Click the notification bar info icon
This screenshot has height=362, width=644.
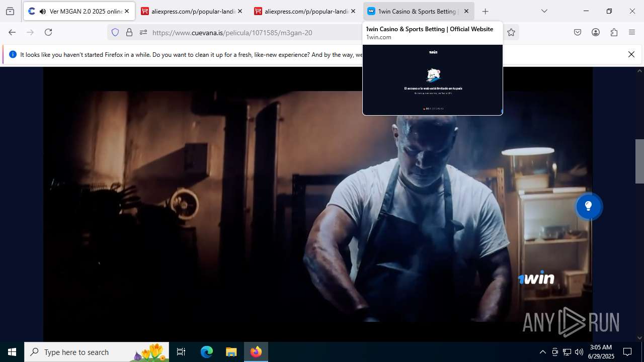pyautogui.click(x=13, y=54)
